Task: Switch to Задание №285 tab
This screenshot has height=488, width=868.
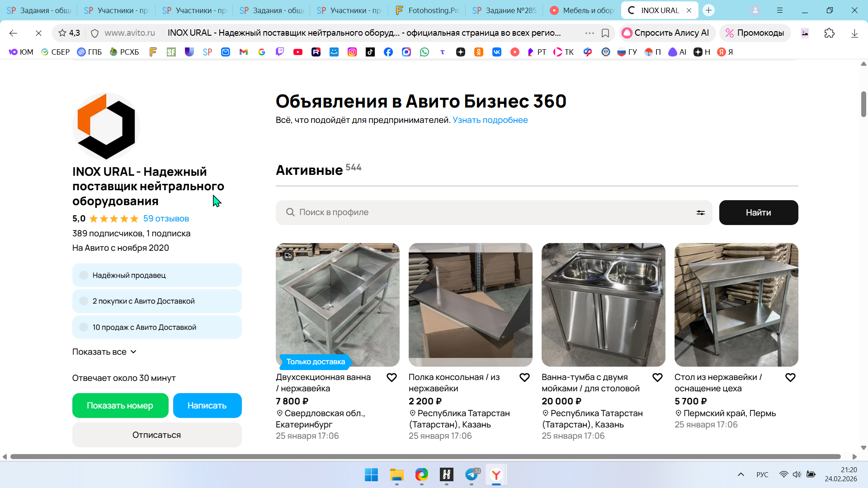Action: click(504, 10)
